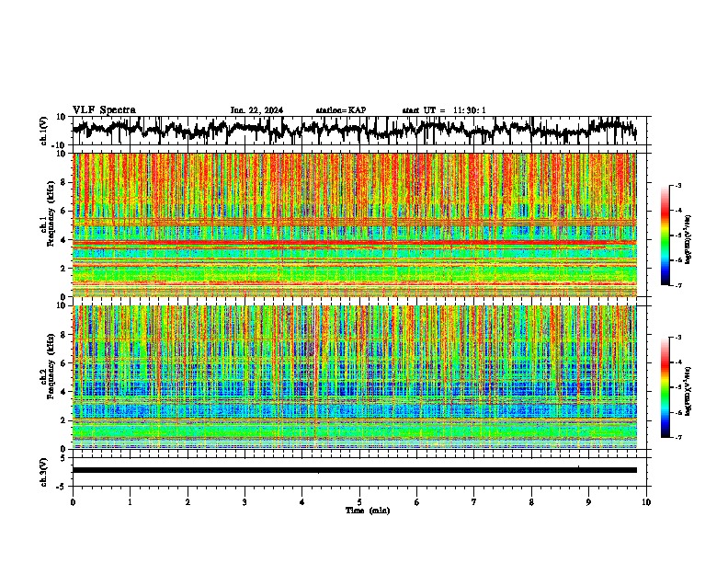The height and width of the screenshot is (563, 728).
Task: Click the "5" tick label on time axis
Action: 359,502
